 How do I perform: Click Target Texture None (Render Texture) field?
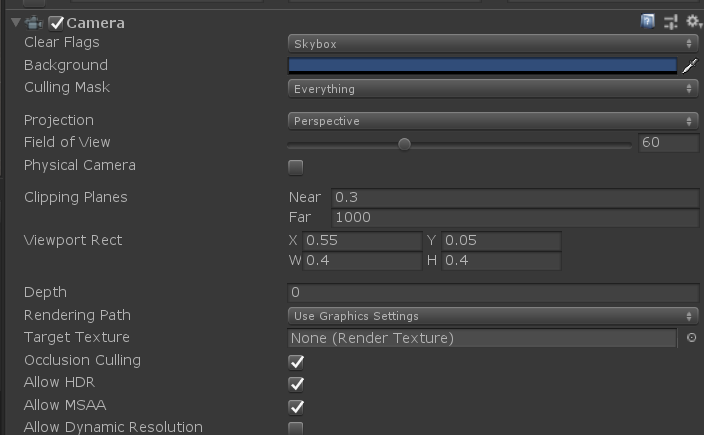click(x=482, y=338)
